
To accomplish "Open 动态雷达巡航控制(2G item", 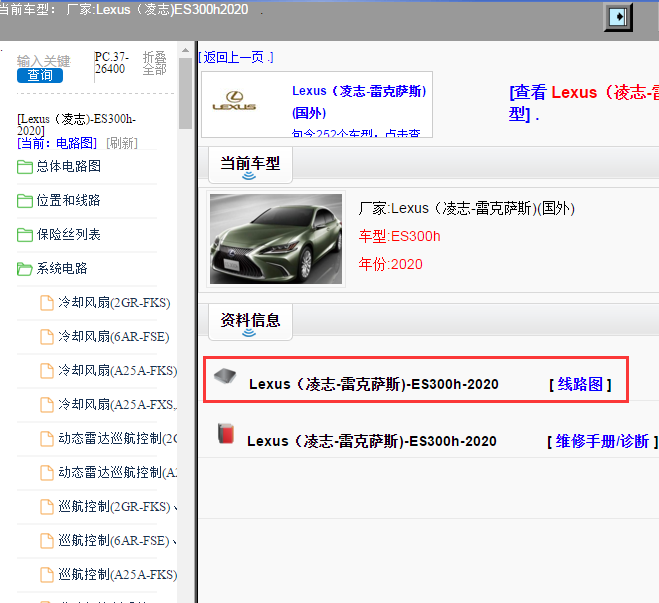I will click(117, 439).
